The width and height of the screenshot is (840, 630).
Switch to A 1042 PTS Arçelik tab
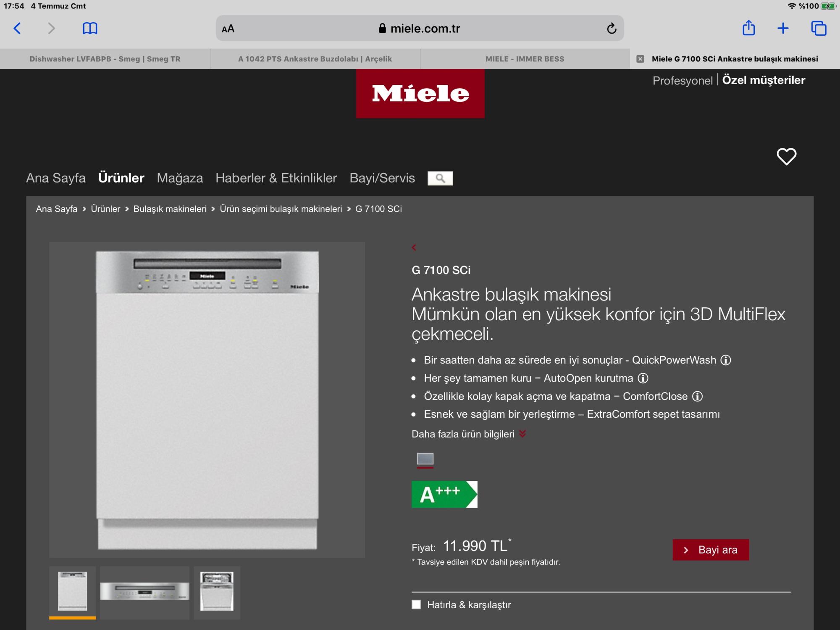315,59
